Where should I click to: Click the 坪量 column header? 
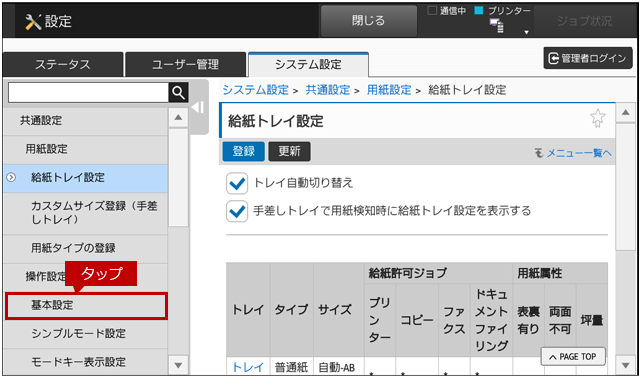tap(592, 320)
